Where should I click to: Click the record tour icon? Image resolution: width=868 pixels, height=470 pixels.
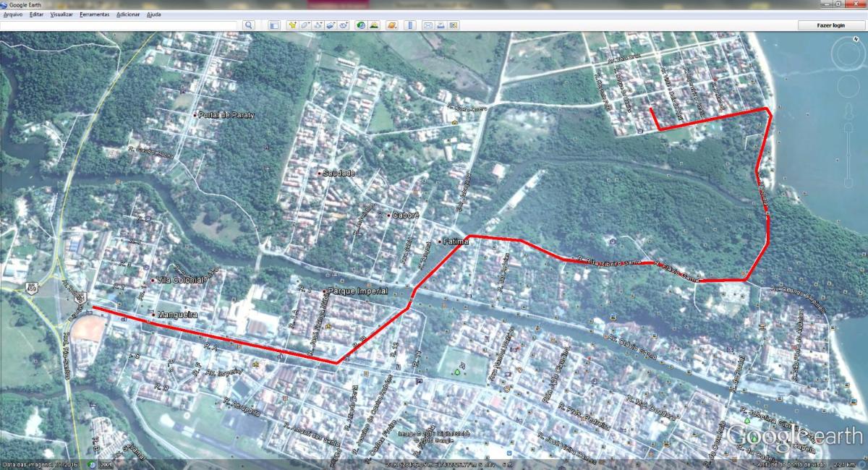344,25
